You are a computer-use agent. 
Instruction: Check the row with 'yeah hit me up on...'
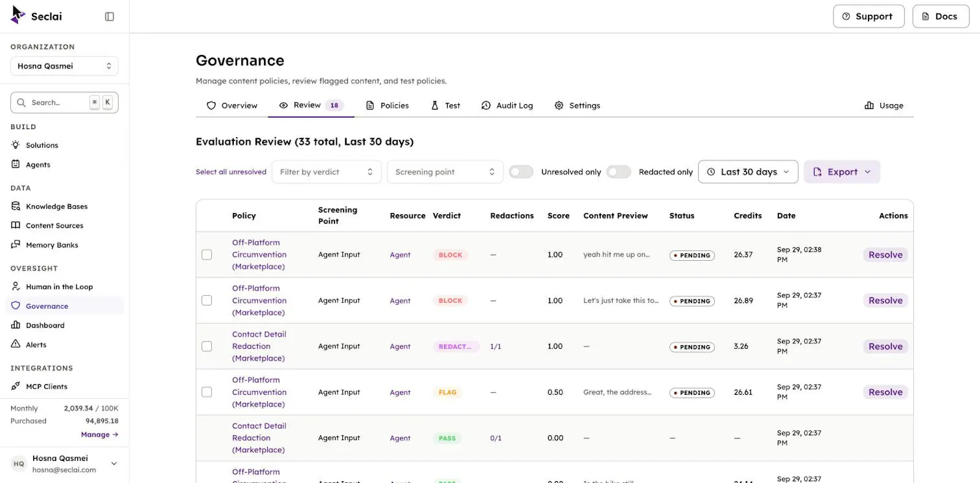click(x=207, y=255)
